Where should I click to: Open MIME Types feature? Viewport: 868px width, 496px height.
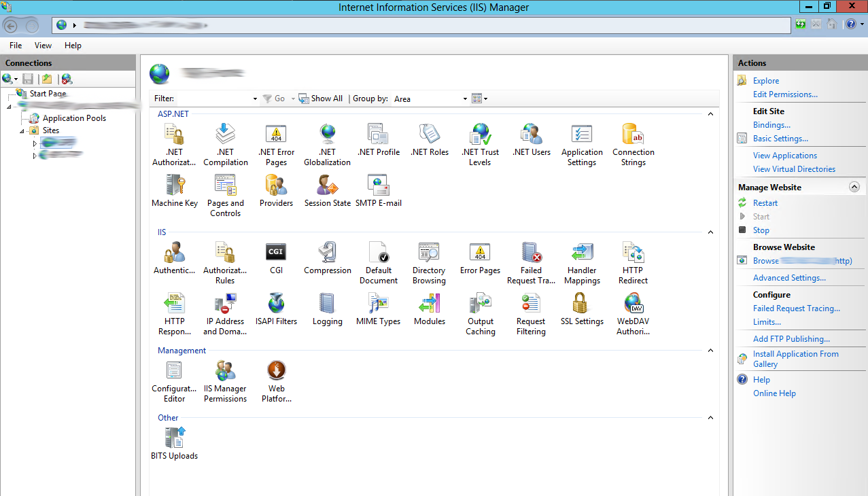click(378, 309)
